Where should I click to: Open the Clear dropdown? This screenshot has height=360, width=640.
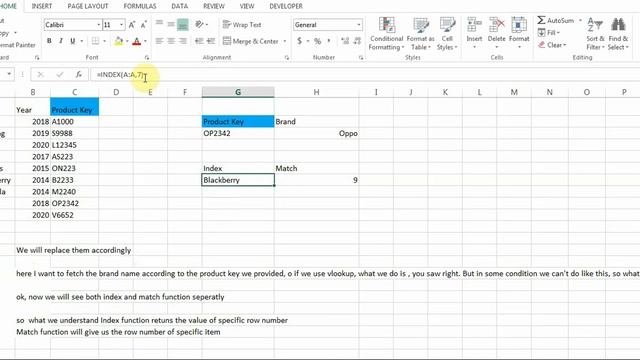coord(552,45)
